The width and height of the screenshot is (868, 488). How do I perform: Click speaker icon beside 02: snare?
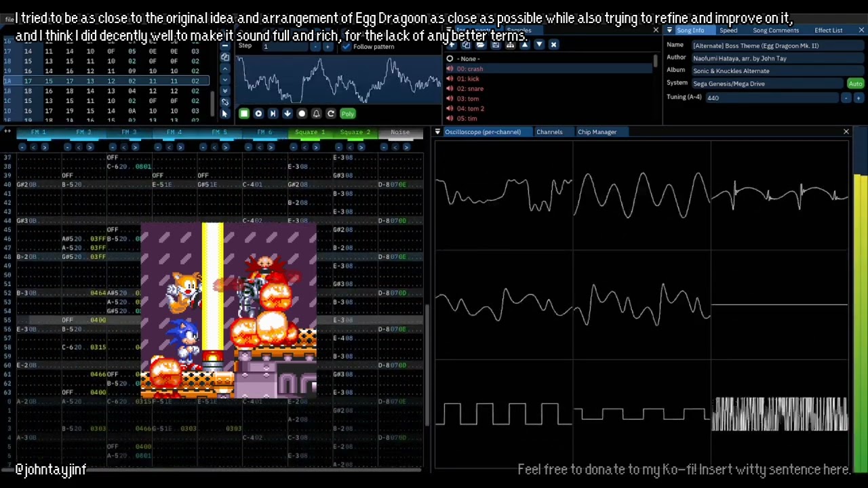tap(450, 89)
